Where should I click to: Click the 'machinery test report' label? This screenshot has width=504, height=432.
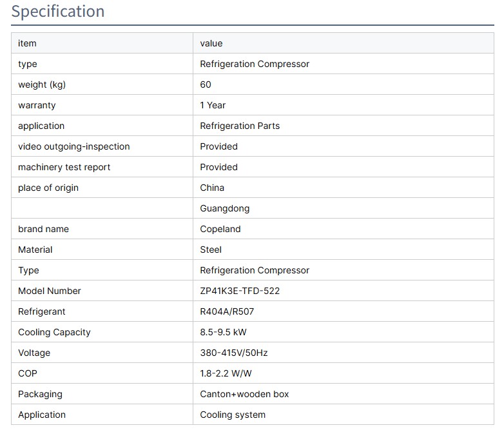click(64, 167)
